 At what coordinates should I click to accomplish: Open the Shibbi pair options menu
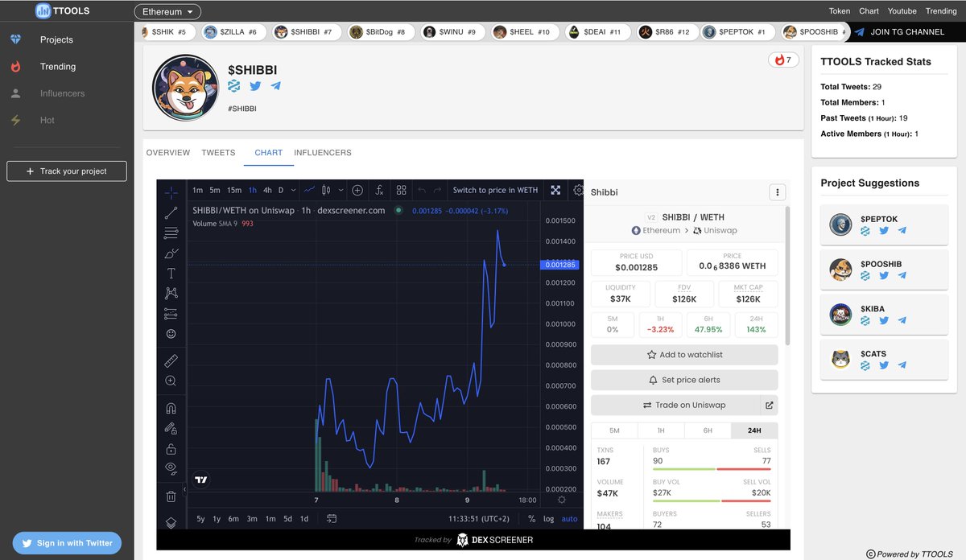[777, 192]
